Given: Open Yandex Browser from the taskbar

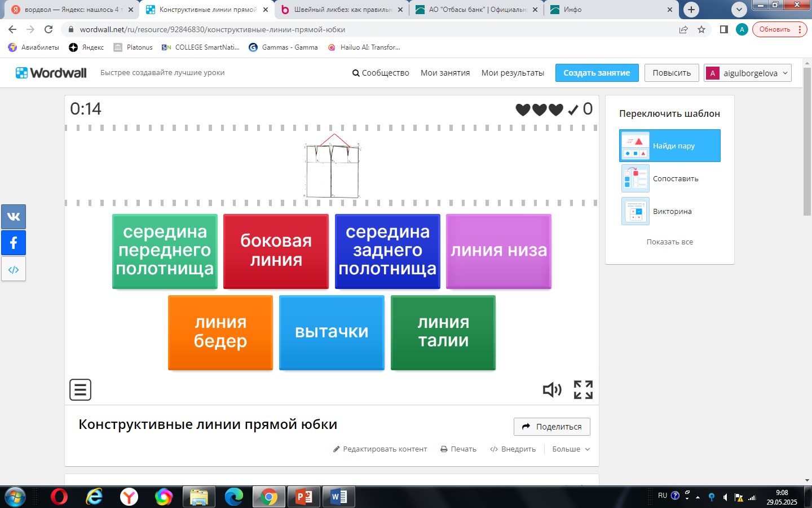Looking at the screenshot, I should click(x=129, y=497).
